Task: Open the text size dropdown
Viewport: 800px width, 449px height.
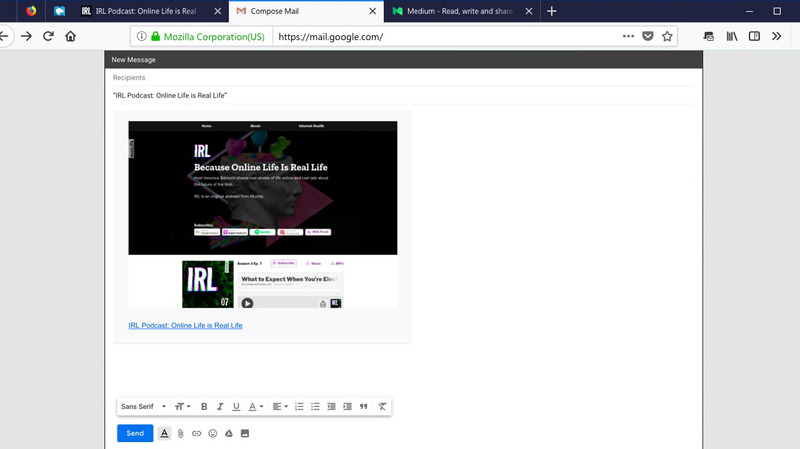Action: 182,406
